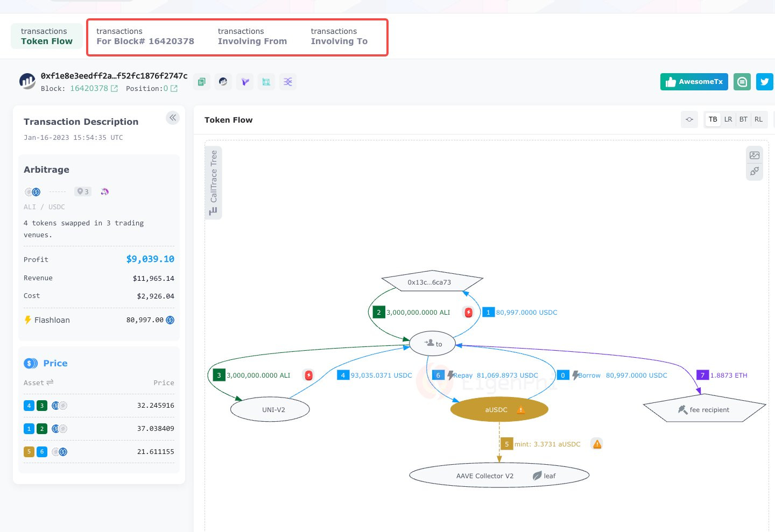Open the For Block# 16420378 transactions tab
This screenshot has width=775, height=532.
point(145,37)
